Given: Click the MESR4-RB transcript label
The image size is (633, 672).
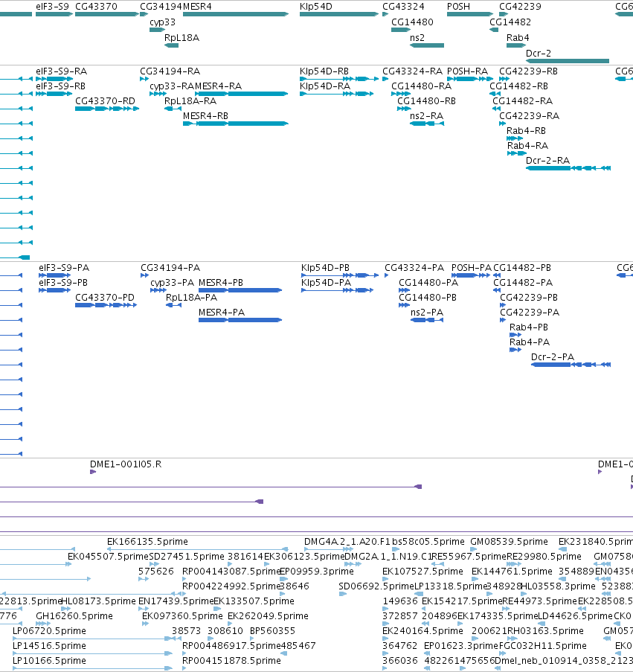Looking at the screenshot, I should tap(205, 115).
